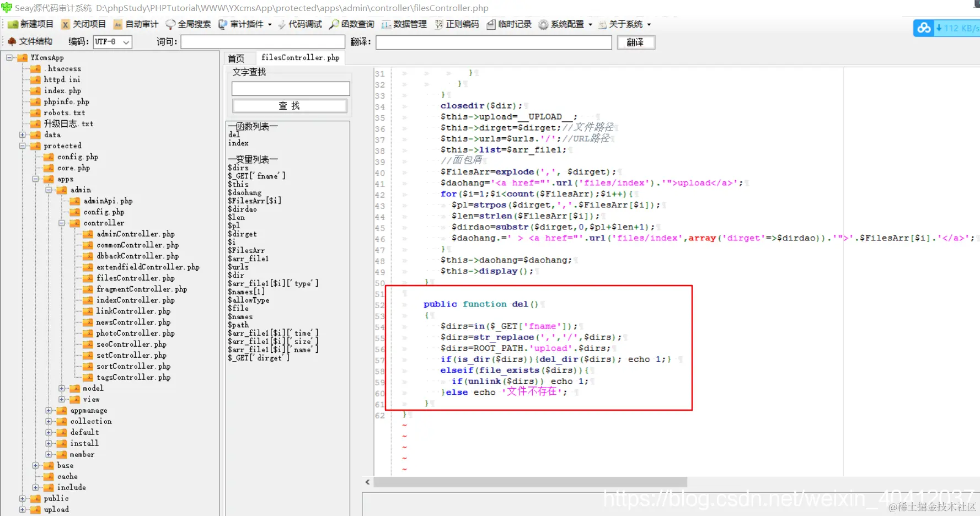Viewport: 980px width, 516px height.
Task: Open 代码调试 code debug tool
Action: coord(300,24)
